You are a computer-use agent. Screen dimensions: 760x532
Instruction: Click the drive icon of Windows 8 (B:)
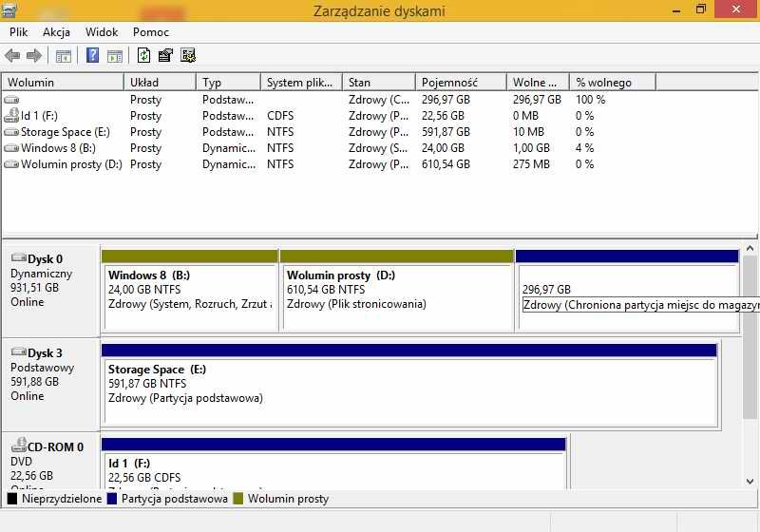click(11, 148)
